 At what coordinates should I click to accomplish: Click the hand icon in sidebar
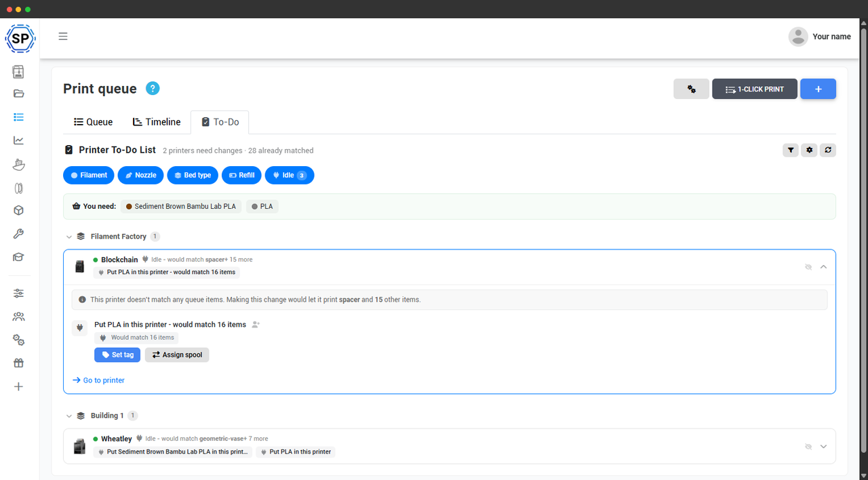tap(18, 164)
